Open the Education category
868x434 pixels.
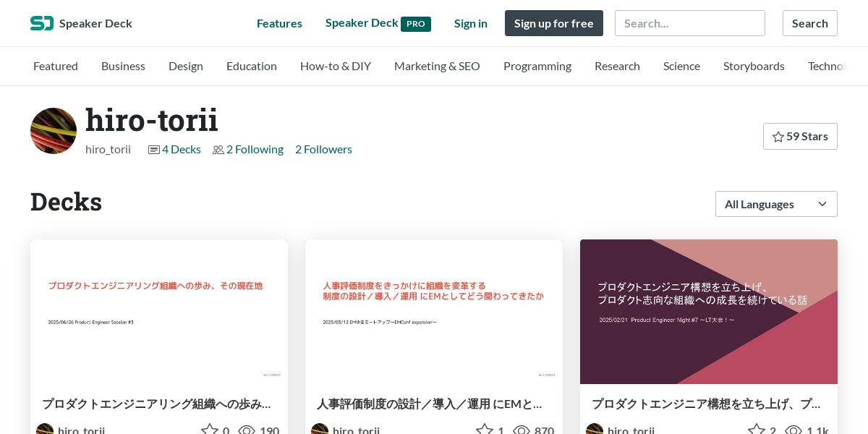coord(252,66)
